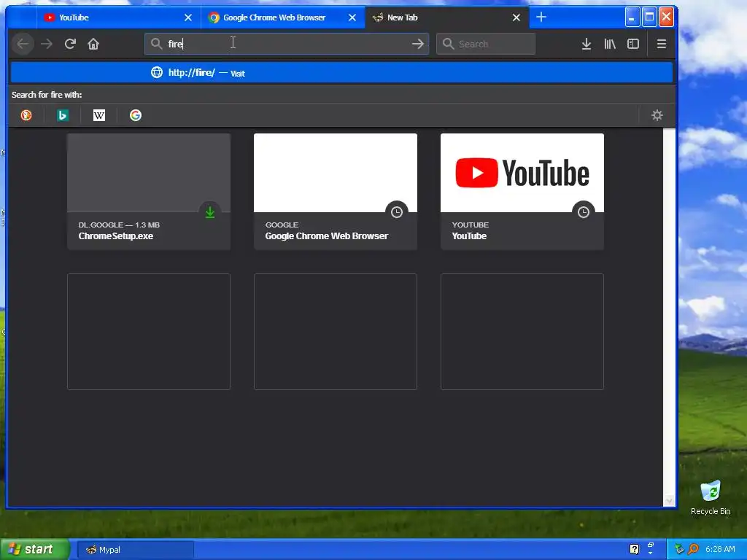Open search settings gear in the dropdown

[x=657, y=115]
